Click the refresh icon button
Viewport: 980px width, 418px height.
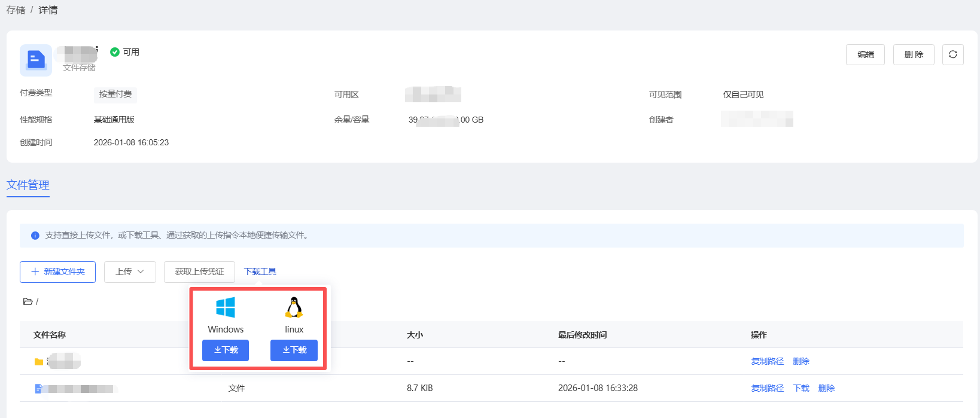[952, 54]
